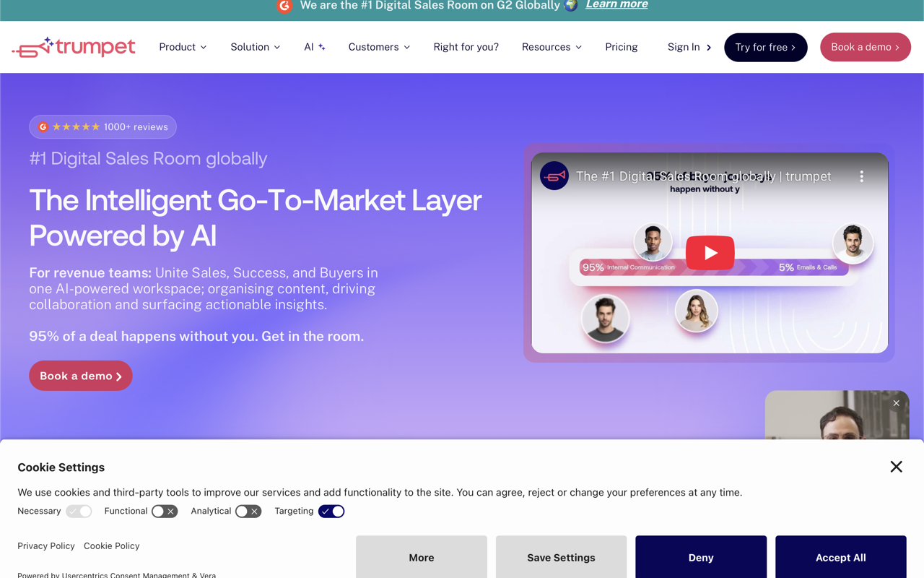Play the YouTube video
This screenshot has width=924, height=578.
tap(710, 253)
